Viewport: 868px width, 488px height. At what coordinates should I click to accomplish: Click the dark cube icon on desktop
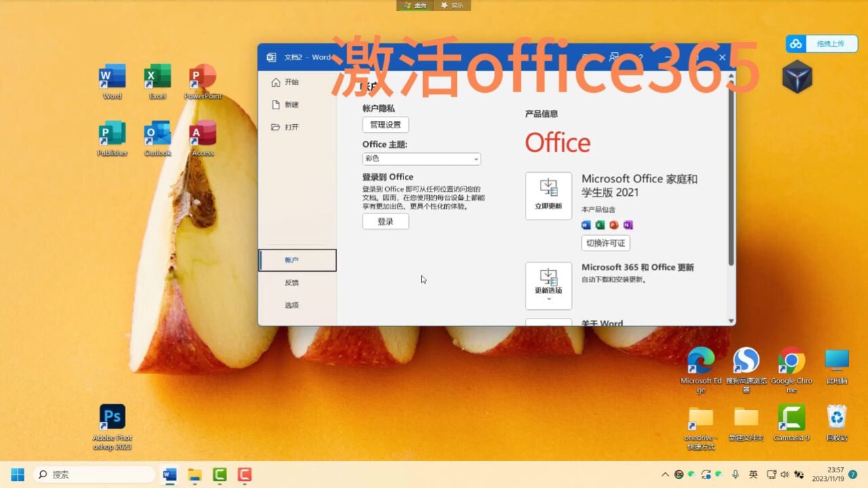coord(797,76)
